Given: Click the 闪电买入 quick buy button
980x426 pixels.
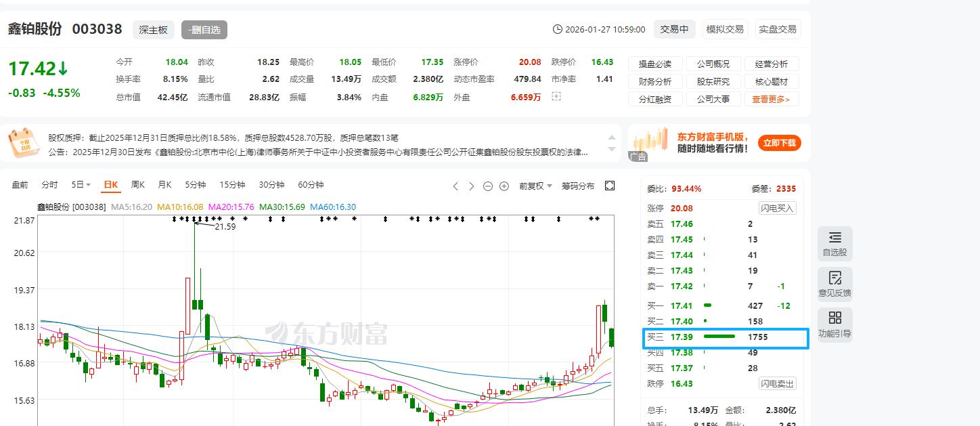Looking at the screenshot, I should pyautogui.click(x=777, y=208).
